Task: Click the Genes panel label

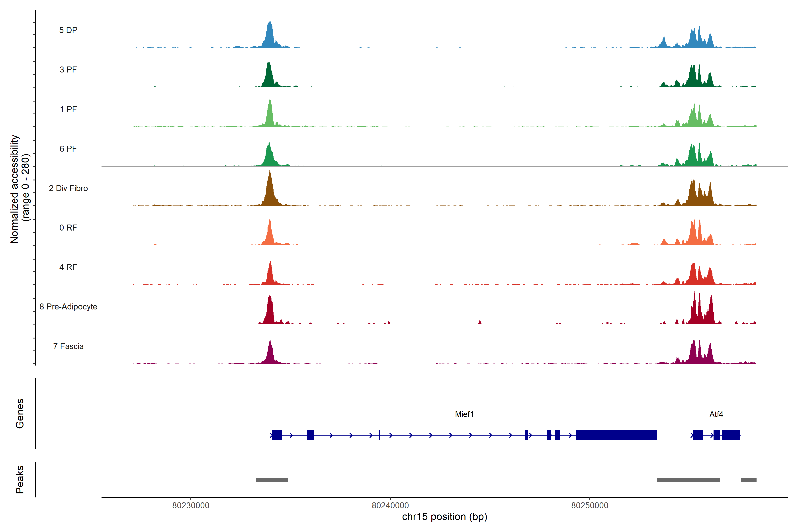Action: pos(20,414)
